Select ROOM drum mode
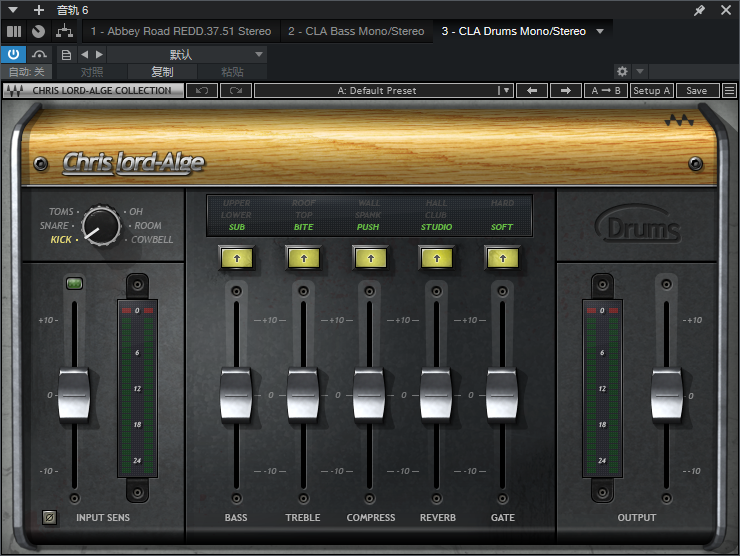Image resolution: width=740 pixels, height=556 pixels. coord(148,226)
